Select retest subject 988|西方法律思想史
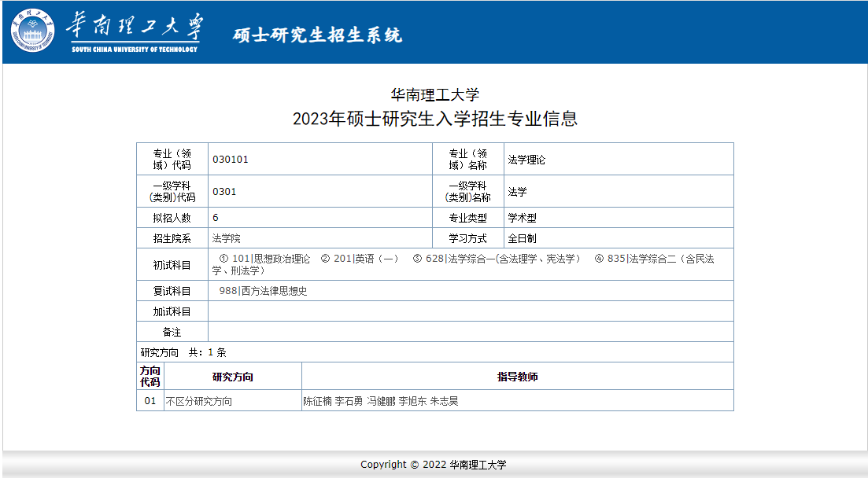The image size is (868, 482). click(263, 290)
